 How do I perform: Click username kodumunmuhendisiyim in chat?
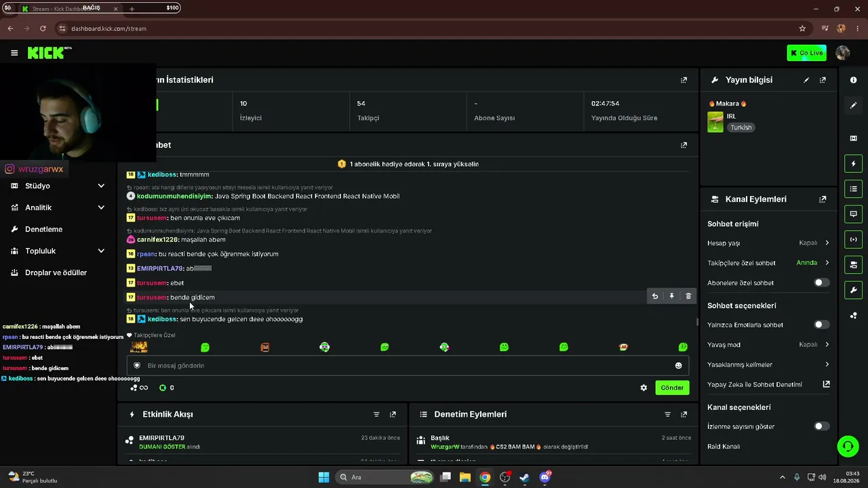pyautogui.click(x=174, y=196)
